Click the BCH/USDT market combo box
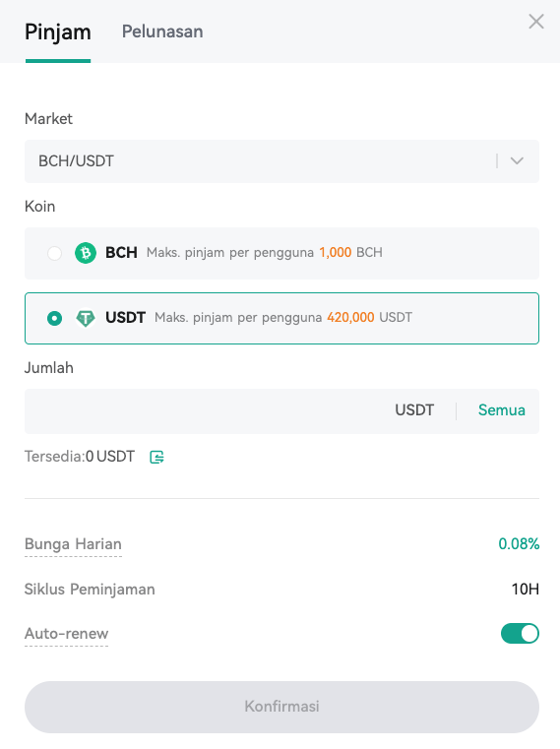Screen dimensions: 560x749 pos(281,161)
